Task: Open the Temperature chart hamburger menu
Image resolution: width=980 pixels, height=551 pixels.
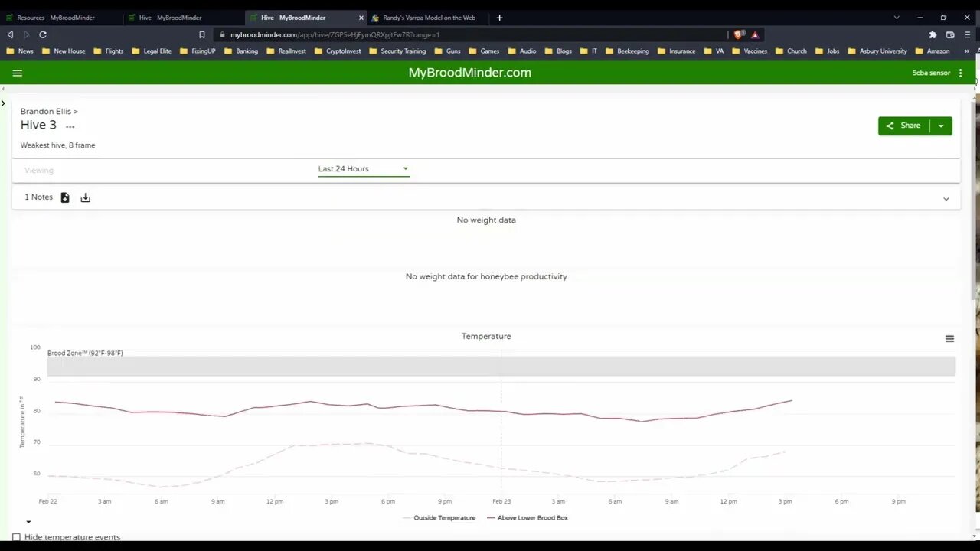Action: (x=949, y=339)
